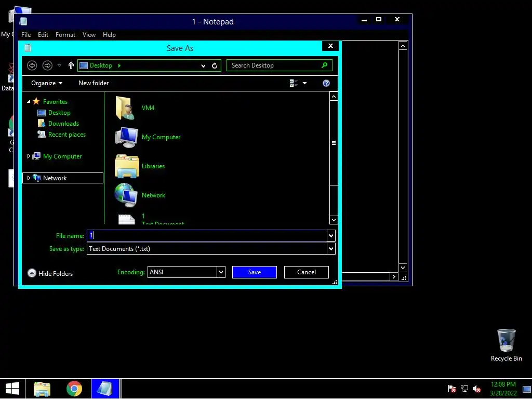The width and height of the screenshot is (532, 399).
Task: Click file list scroll-up arrow
Action: click(x=334, y=97)
